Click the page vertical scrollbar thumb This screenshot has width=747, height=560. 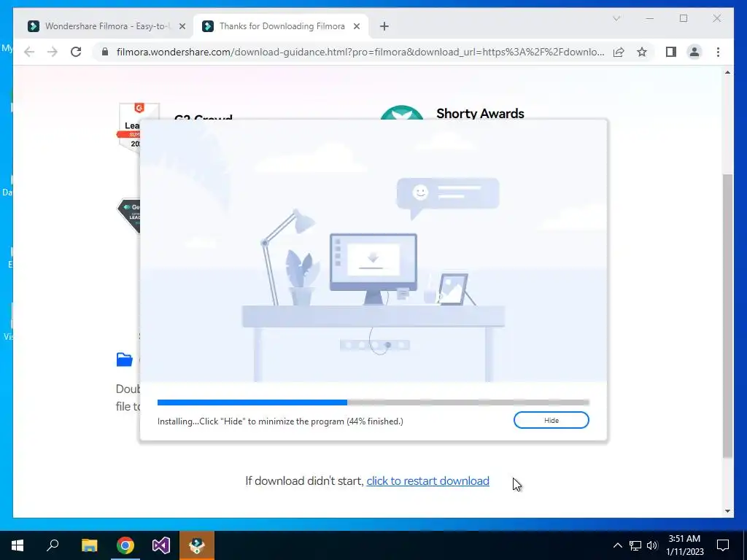pyautogui.click(x=727, y=316)
